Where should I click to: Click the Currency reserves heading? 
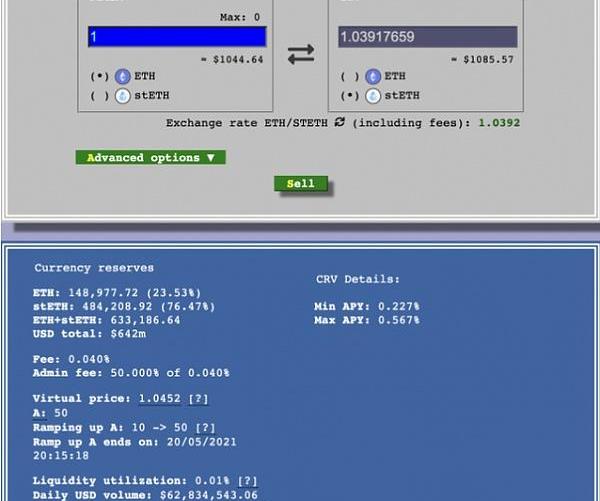(94, 268)
